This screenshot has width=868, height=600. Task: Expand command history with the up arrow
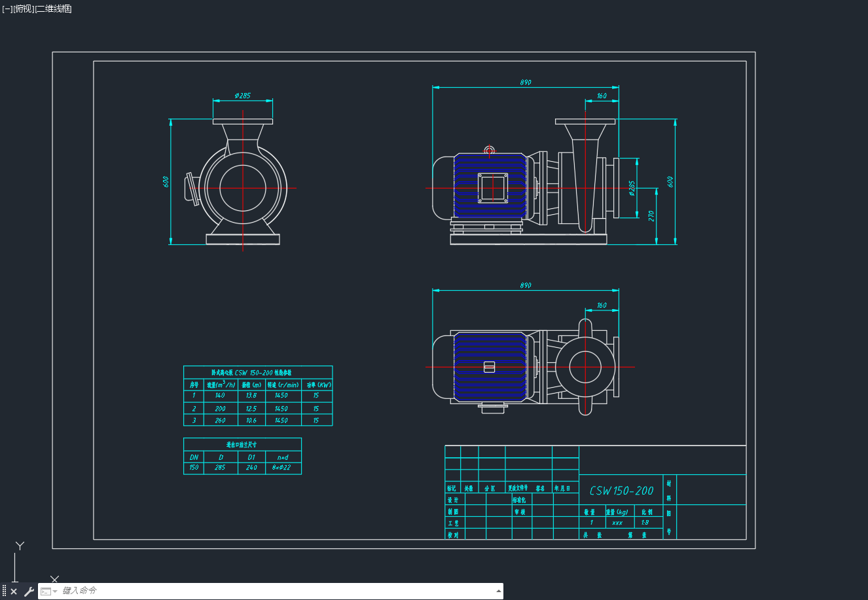click(x=499, y=591)
